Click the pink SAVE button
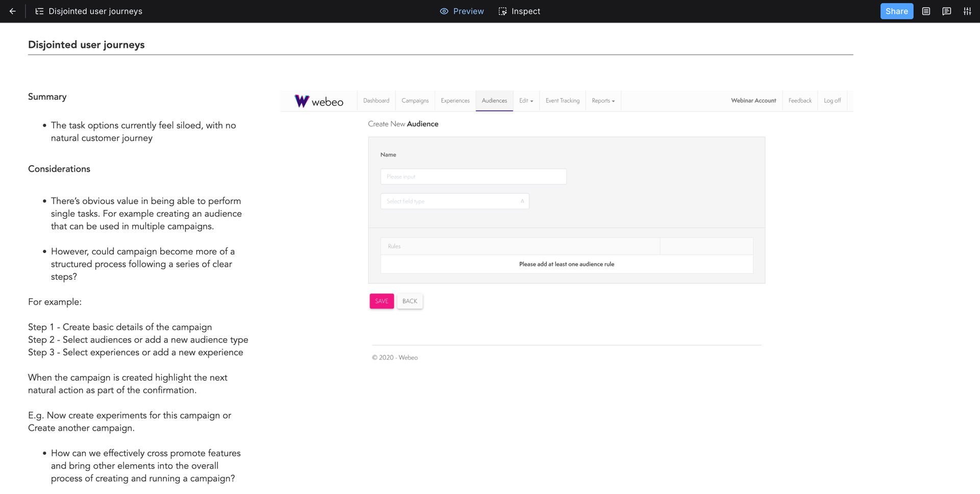980x494 pixels. [382, 301]
